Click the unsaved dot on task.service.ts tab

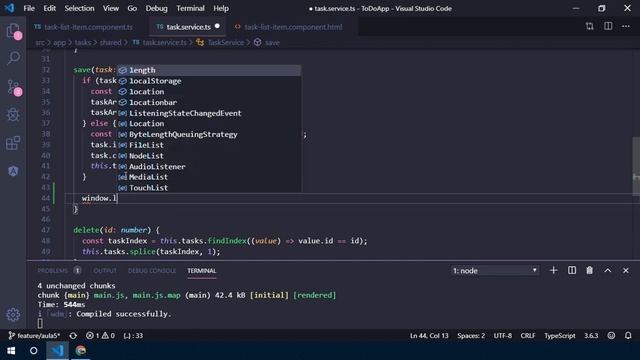[217, 26]
